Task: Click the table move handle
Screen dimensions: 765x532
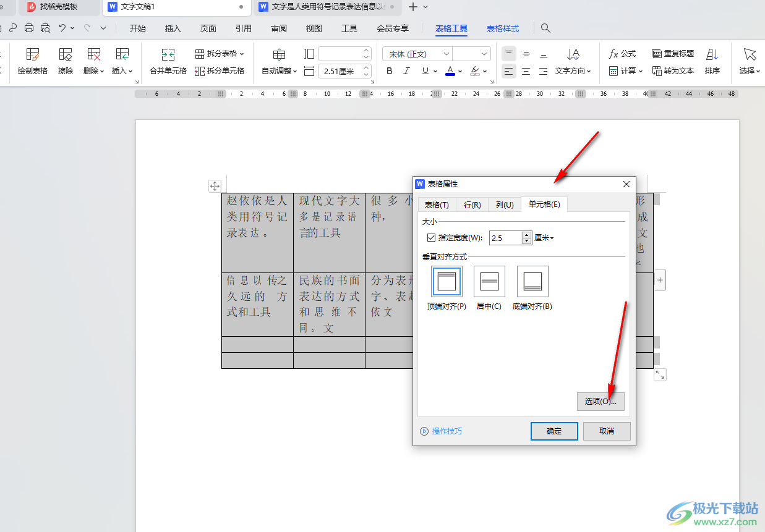Action: (215, 186)
